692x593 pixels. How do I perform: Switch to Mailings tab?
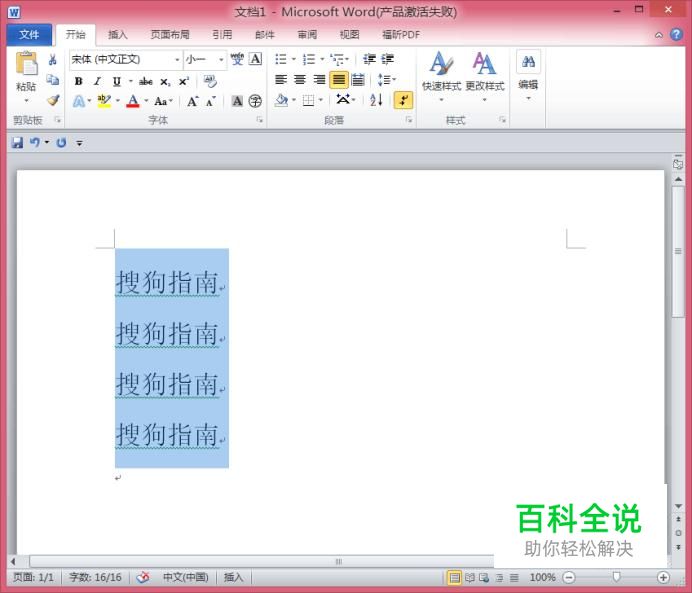(x=265, y=34)
